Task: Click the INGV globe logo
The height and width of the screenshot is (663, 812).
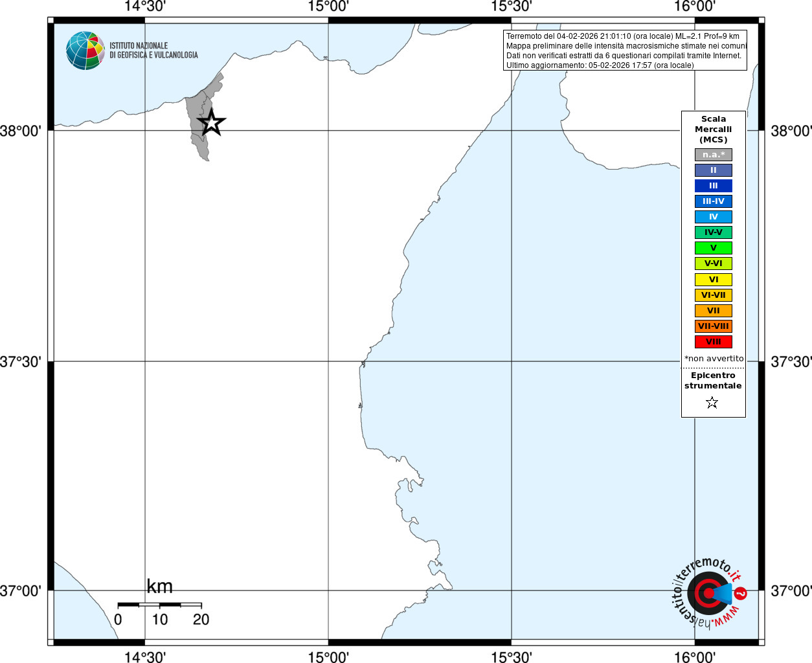Action: [85, 51]
